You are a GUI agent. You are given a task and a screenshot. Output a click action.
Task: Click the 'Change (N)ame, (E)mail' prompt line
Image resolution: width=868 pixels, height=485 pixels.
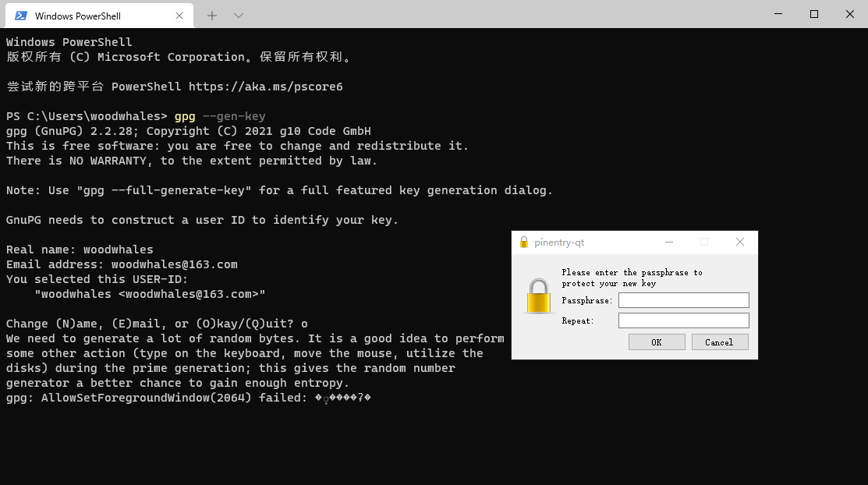tap(157, 324)
